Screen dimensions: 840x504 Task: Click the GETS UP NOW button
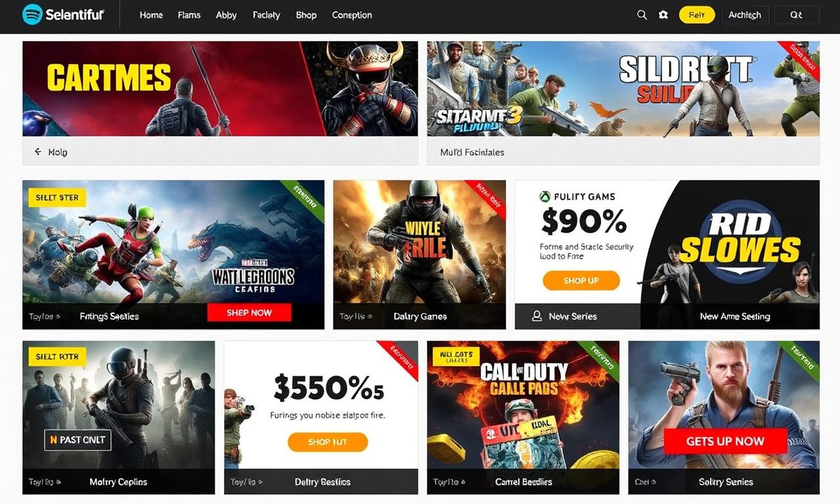(x=725, y=442)
